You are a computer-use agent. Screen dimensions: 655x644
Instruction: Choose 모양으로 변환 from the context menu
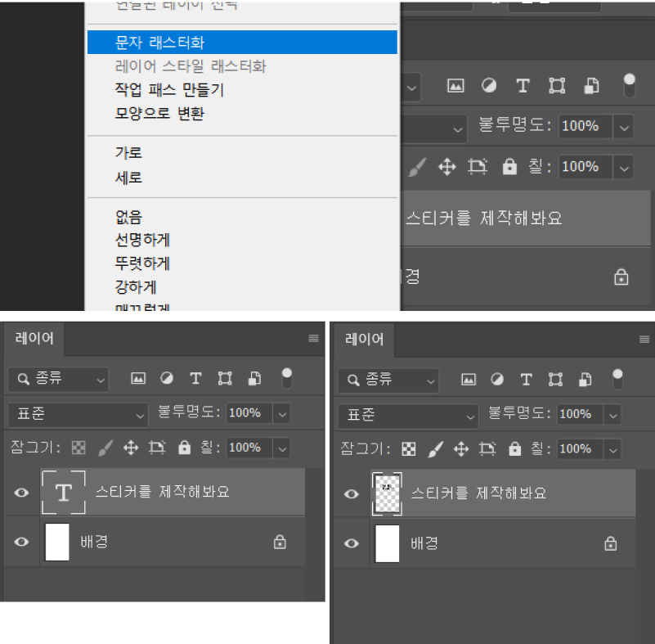pyautogui.click(x=159, y=114)
